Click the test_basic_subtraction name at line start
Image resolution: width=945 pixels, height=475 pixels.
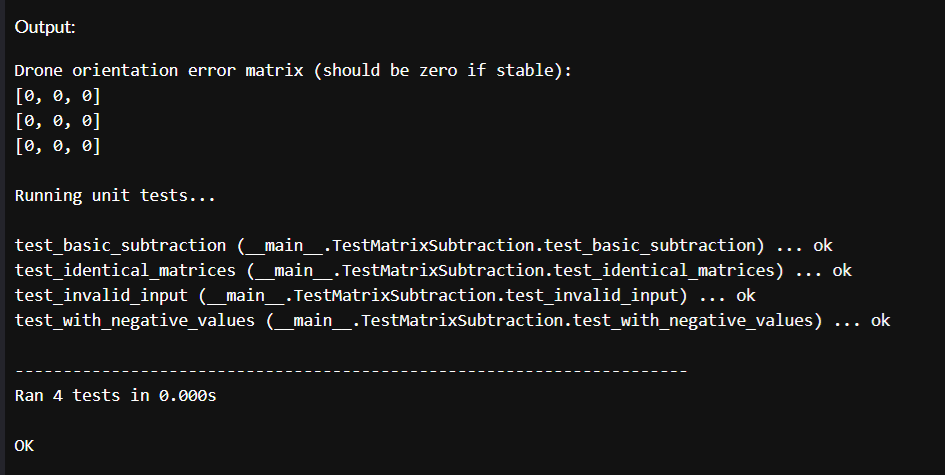(x=120, y=245)
